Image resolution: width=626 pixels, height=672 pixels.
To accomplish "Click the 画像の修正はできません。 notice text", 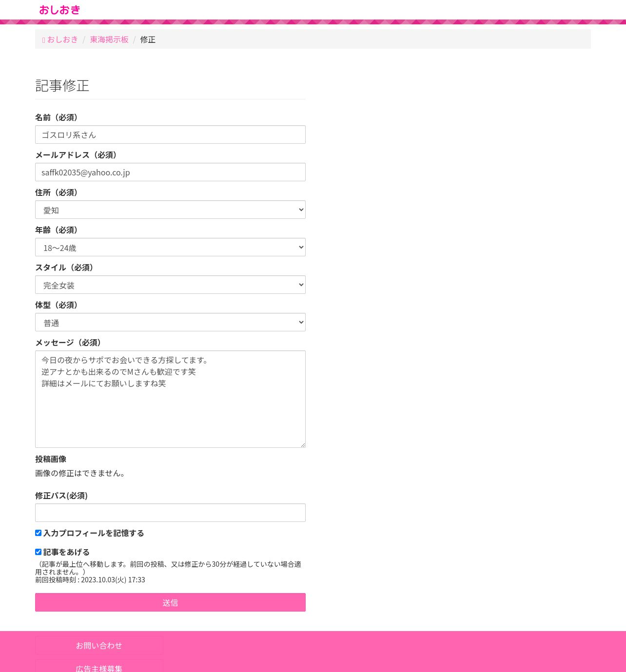I will coord(82,473).
